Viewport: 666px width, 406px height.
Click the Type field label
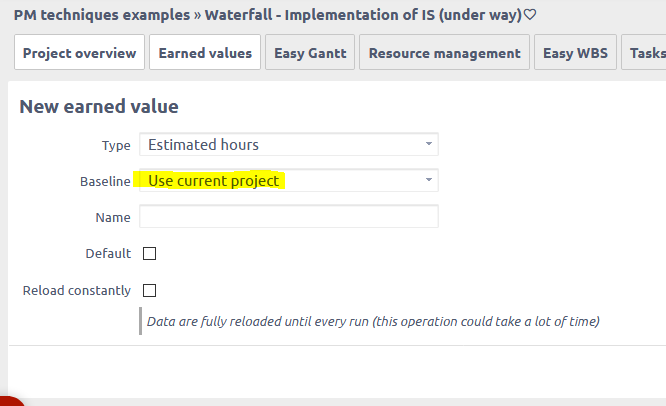pos(116,146)
